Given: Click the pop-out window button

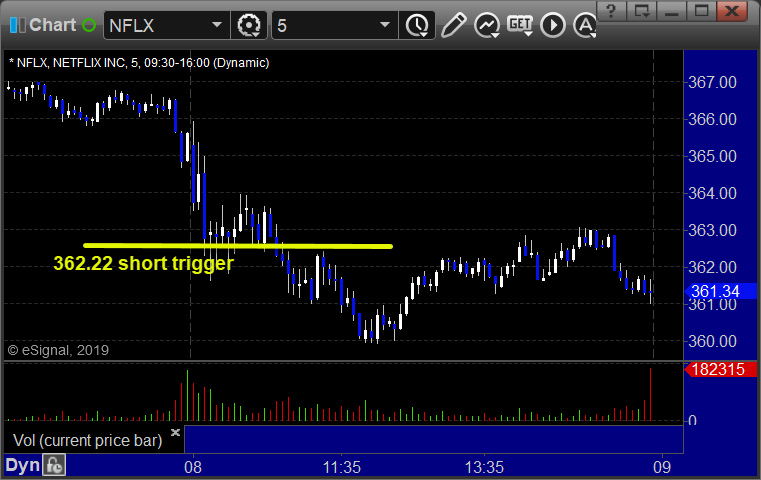Looking at the screenshot, I should coord(642,11).
